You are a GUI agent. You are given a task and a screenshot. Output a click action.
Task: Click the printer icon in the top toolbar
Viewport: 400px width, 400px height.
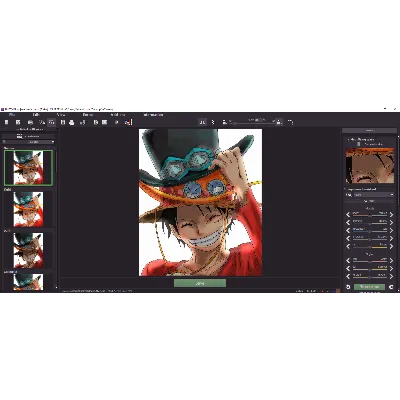click(71, 122)
